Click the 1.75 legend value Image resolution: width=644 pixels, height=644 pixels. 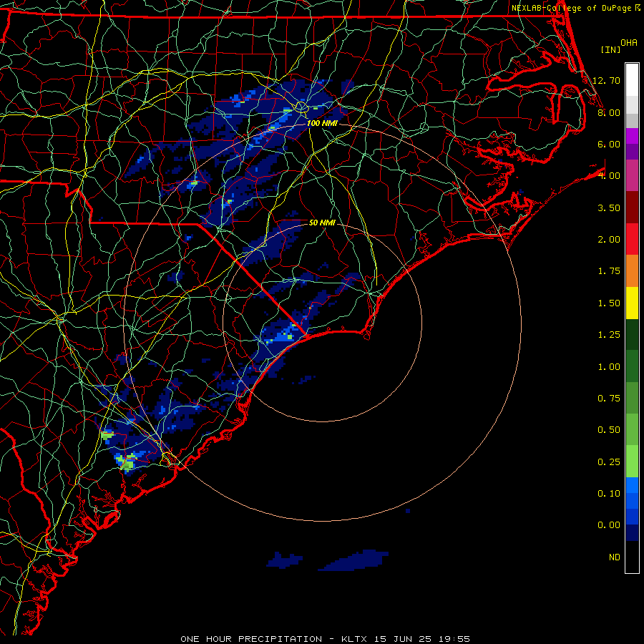pos(609,271)
